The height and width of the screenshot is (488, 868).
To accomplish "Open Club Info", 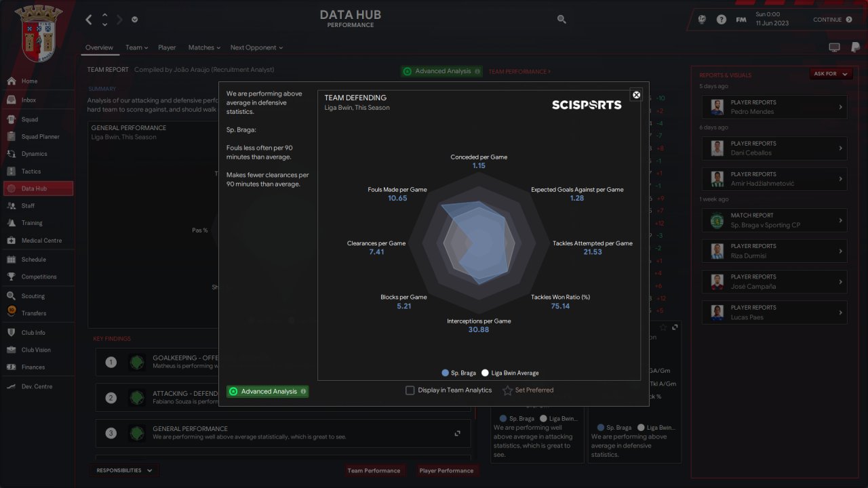I will coord(37,333).
